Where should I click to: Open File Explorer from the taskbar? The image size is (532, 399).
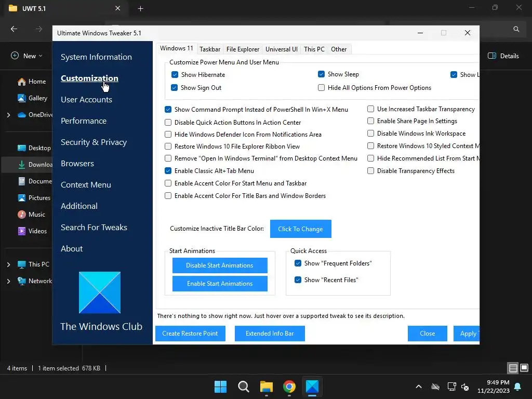[x=267, y=387]
